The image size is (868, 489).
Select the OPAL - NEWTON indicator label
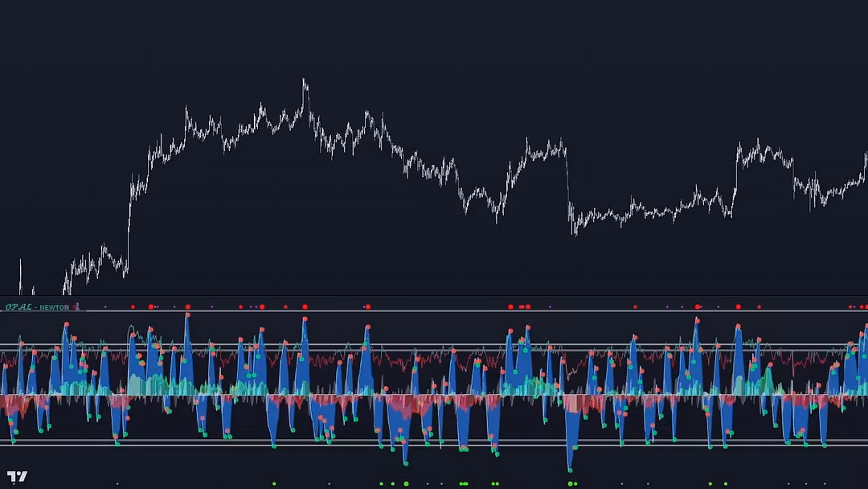click(x=37, y=307)
